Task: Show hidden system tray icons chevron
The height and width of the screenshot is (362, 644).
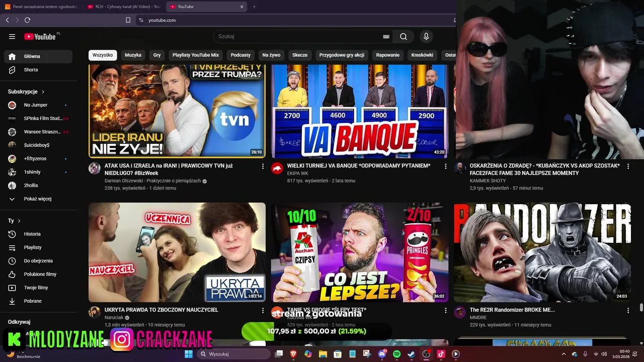Action: click(x=563, y=354)
